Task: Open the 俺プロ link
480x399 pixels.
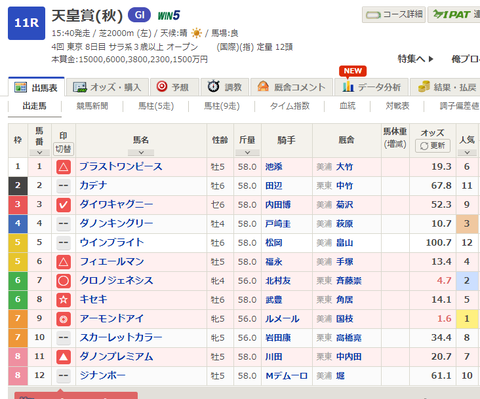Action: pyautogui.click(x=465, y=59)
